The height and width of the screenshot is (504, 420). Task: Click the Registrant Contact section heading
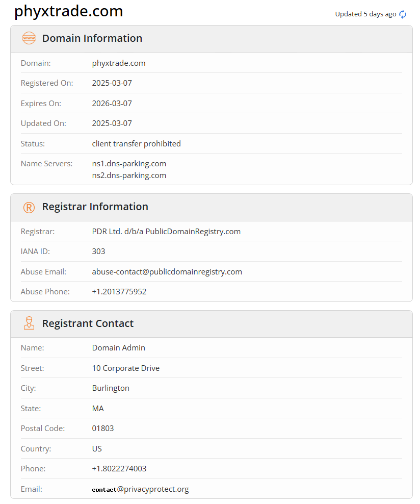(88, 323)
